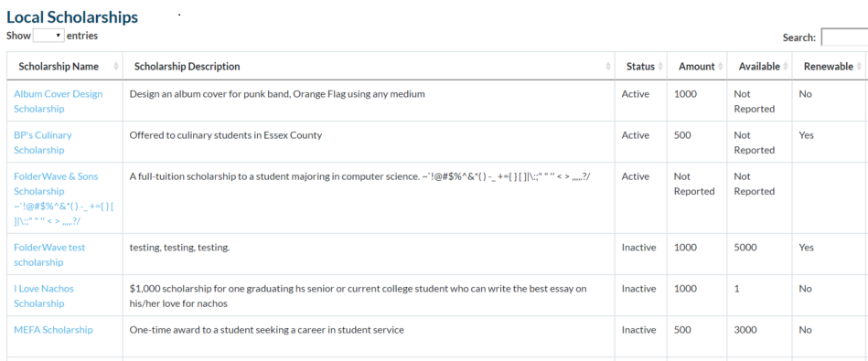This screenshot has width=868, height=361.
Task: Click Not Reported amount in FolderWave & Sons row
Action: (694, 184)
